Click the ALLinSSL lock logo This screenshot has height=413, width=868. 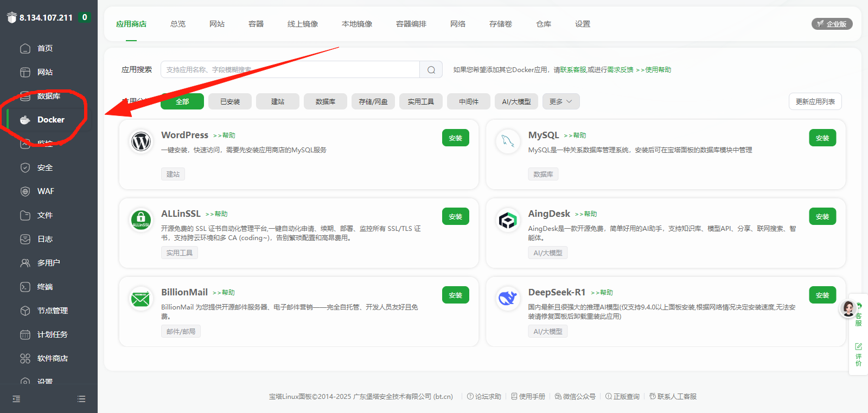click(x=141, y=221)
